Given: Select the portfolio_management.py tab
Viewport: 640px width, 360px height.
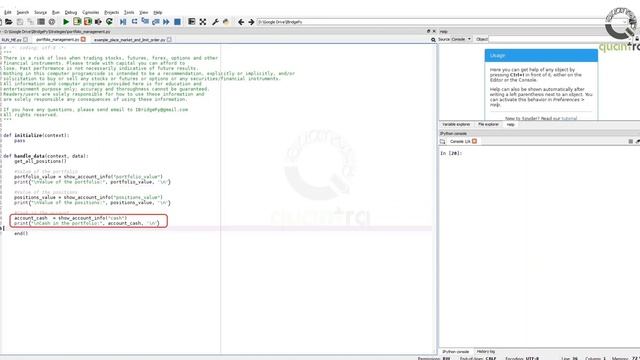Looking at the screenshot, I should pos(58,40).
